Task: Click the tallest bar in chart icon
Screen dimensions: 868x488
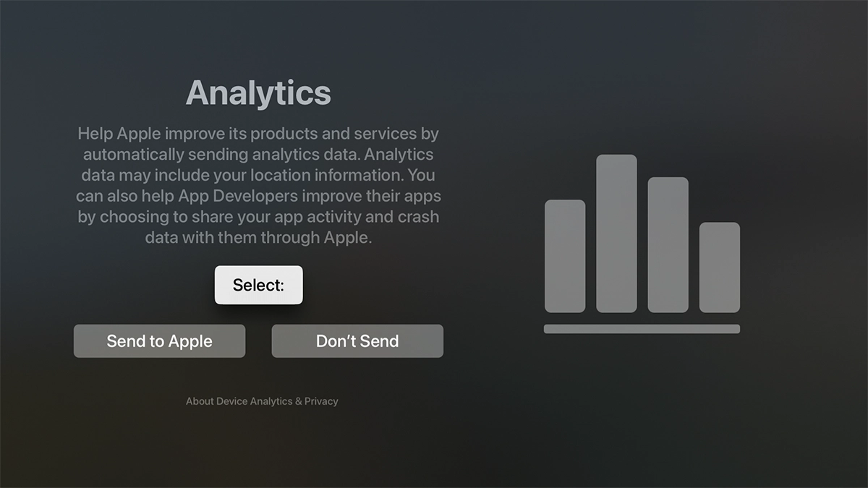Action: [616, 233]
